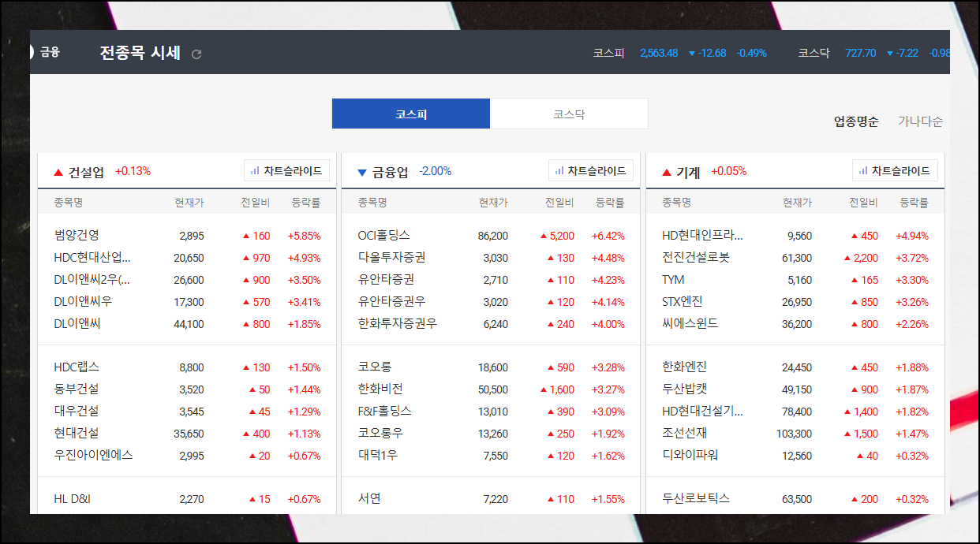This screenshot has height=544, width=980.
Task: Click the 금융업 change rate -2.00%
Action: coord(436,171)
